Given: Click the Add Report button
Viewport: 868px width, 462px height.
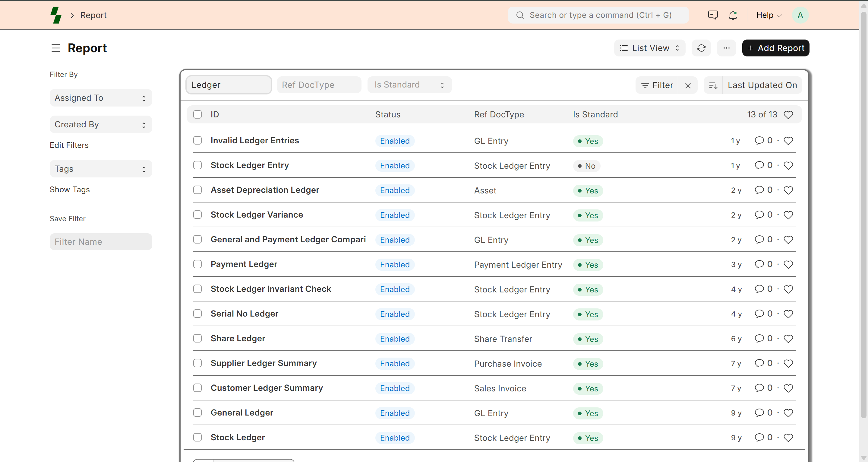Looking at the screenshot, I should [775, 48].
